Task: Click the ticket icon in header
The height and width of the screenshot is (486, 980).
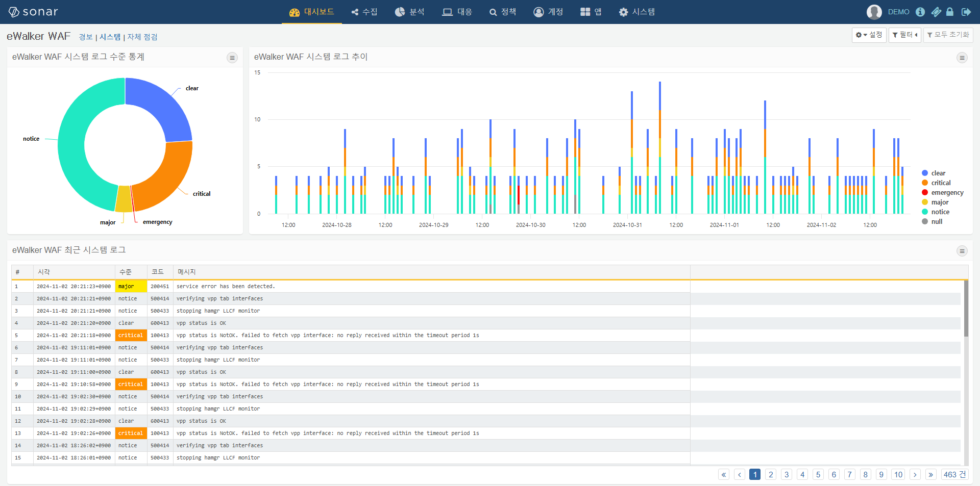Action: click(x=936, y=12)
